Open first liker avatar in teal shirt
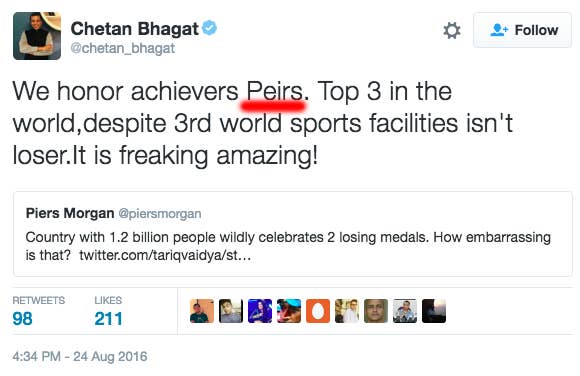The image size is (580, 376). click(202, 311)
